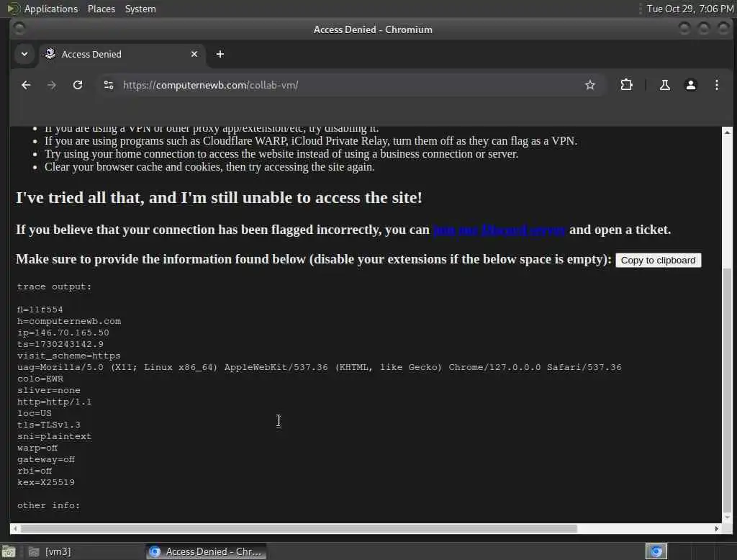Click the ts=1730243142.9 line
Viewport: 737px width, 560px height.
[x=60, y=344]
